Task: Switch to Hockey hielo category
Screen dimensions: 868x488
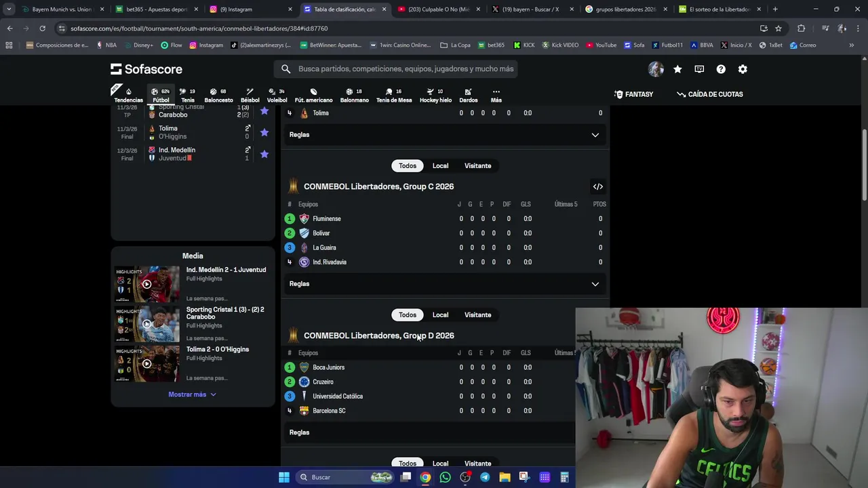Action: 435,95
